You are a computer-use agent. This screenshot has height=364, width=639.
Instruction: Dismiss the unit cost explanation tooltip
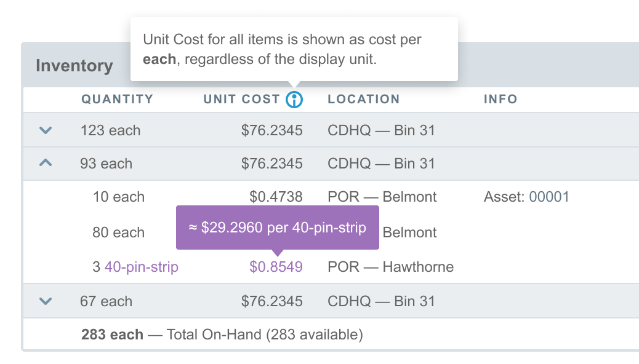pyautogui.click(x=294, y=49)
